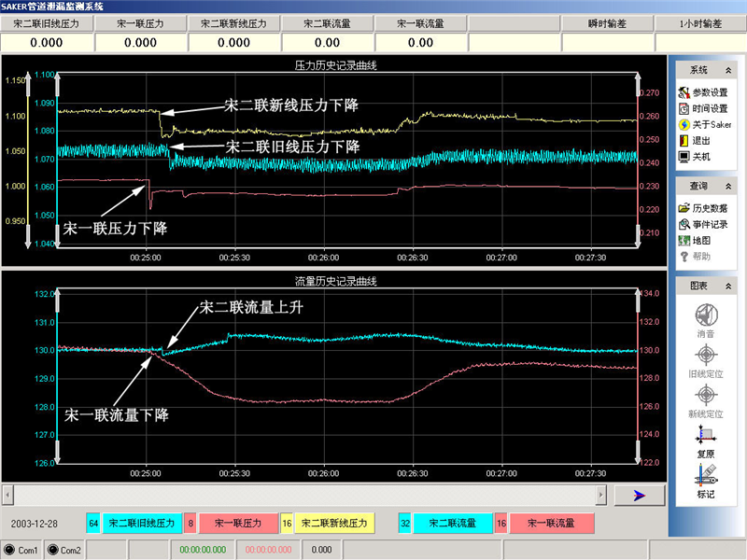747x560 pixels.
Task: Click 复原 to restore the chart
Action: point(706,441)
